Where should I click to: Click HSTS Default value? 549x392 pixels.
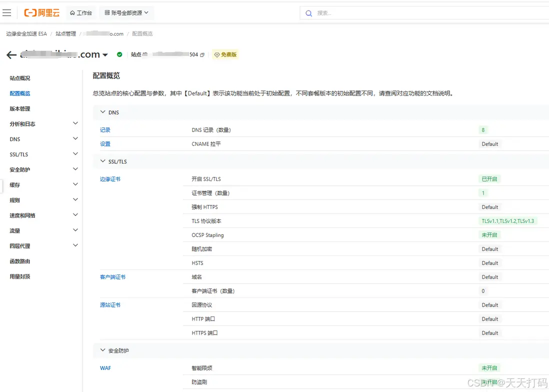(490, 263)
